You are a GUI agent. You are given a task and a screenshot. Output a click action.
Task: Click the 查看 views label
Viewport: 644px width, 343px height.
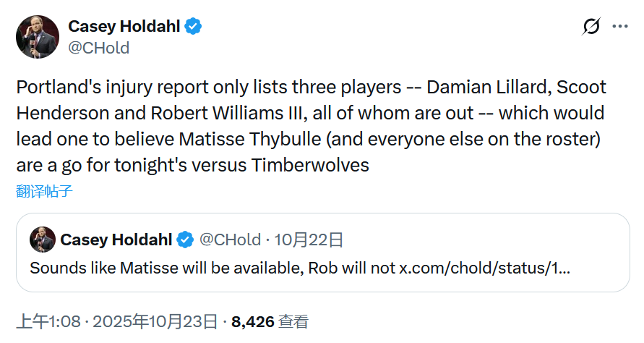point(294,321)
